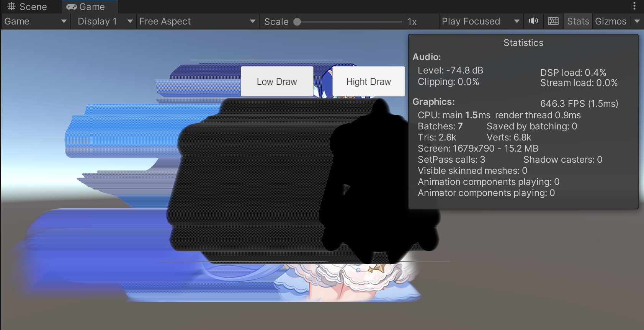The image size is (644, 330).
Task: Click the Game tab controller icon
Action: coord(72,7)
